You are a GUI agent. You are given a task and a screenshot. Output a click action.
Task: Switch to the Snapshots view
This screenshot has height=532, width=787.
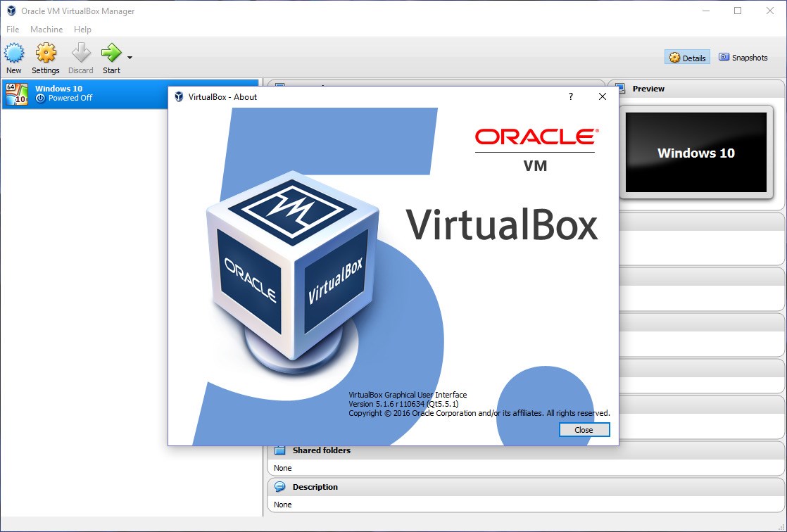(x=743, y=58)
